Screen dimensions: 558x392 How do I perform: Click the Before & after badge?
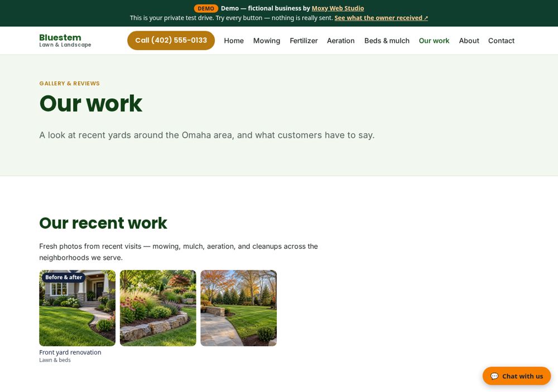[64, 277]
